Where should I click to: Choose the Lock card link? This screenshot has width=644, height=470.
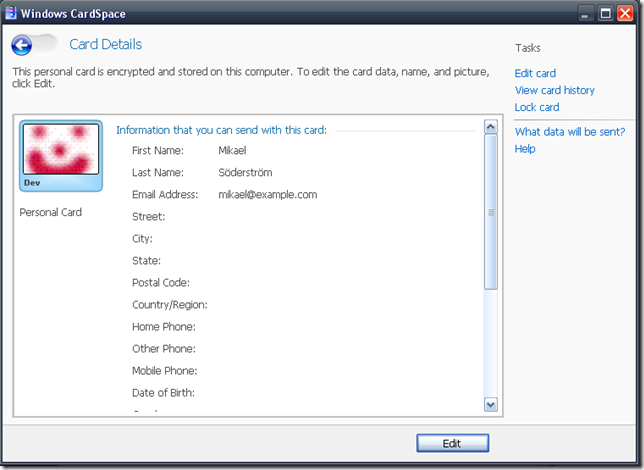pos(537,107)
